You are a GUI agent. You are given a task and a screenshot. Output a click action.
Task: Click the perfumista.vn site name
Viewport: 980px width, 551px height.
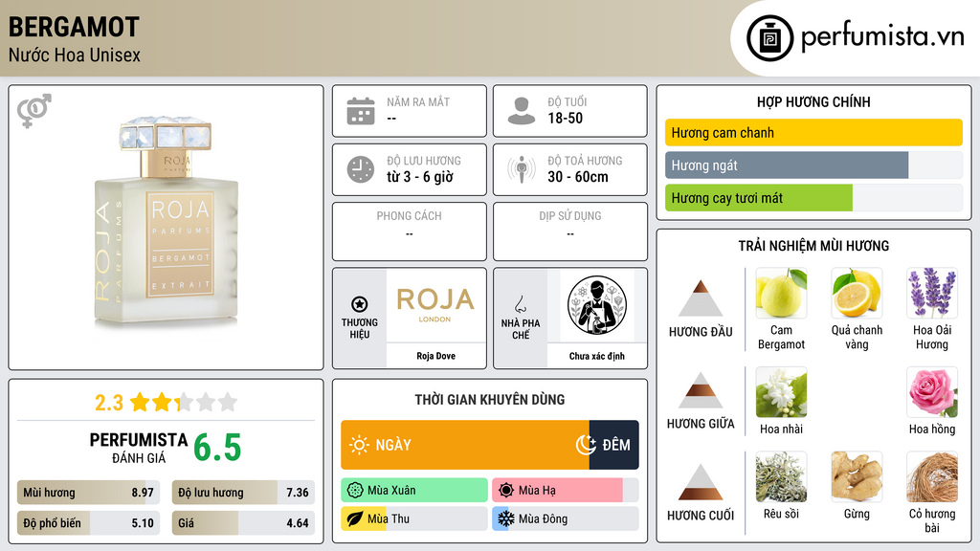click(882, 37)
